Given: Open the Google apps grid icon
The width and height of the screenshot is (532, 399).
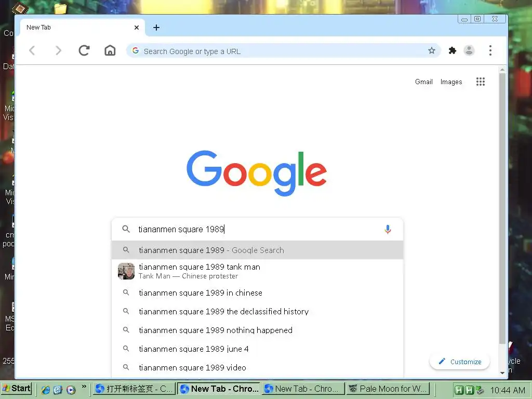Looking at the screenshot, I should (481, 82).
